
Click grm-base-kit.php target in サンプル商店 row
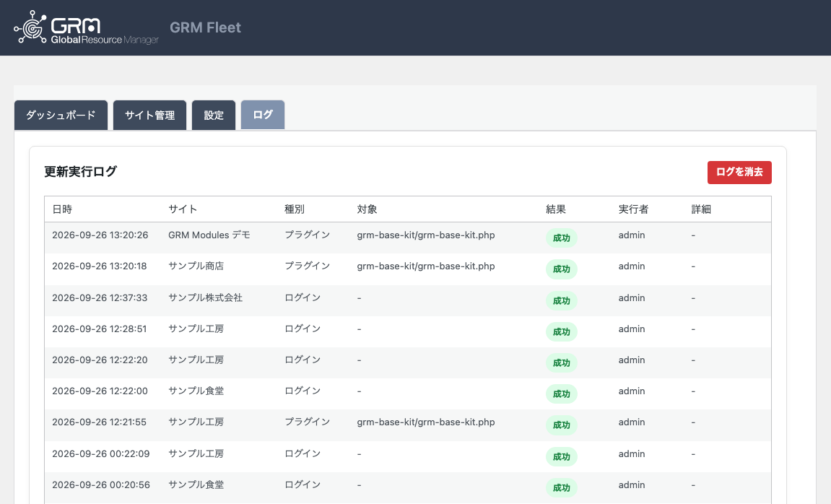coord(426,266)
